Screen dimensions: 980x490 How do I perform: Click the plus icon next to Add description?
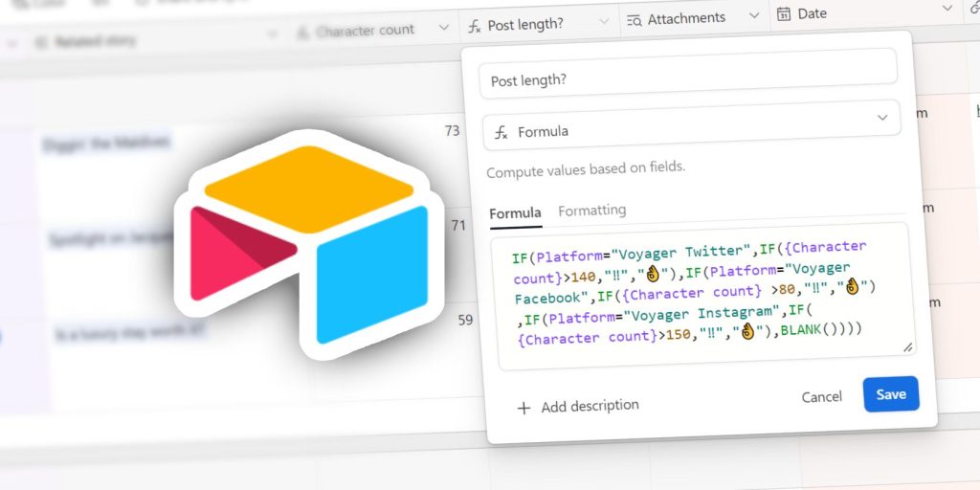523,408
